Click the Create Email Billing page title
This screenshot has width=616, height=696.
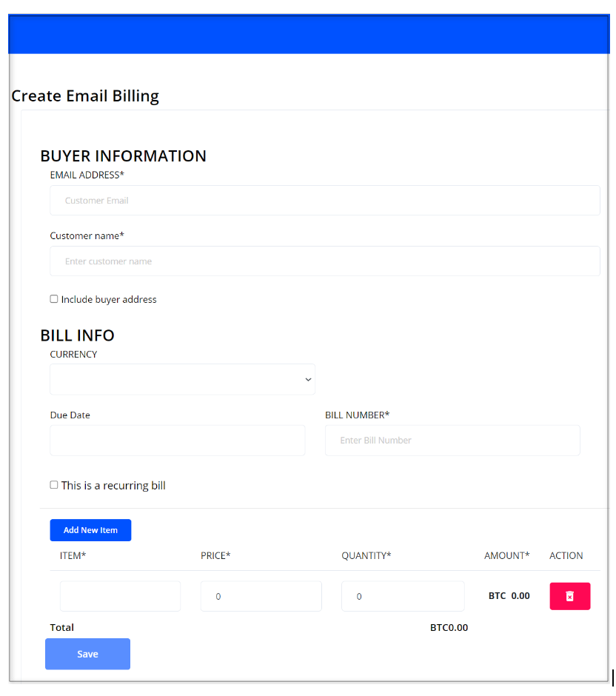[84, 96]
